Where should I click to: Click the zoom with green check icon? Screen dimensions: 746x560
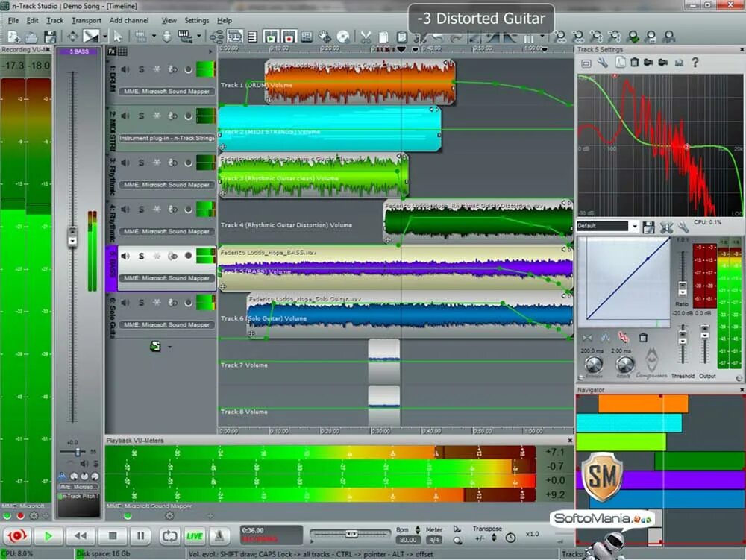click(x=633, y=37)
